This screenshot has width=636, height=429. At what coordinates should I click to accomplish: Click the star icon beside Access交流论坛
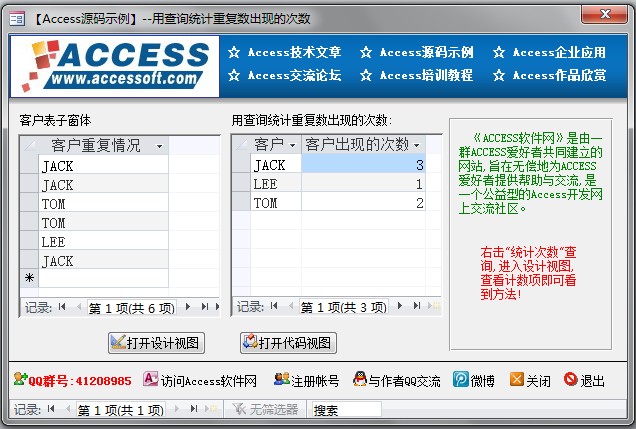point(234,75)
